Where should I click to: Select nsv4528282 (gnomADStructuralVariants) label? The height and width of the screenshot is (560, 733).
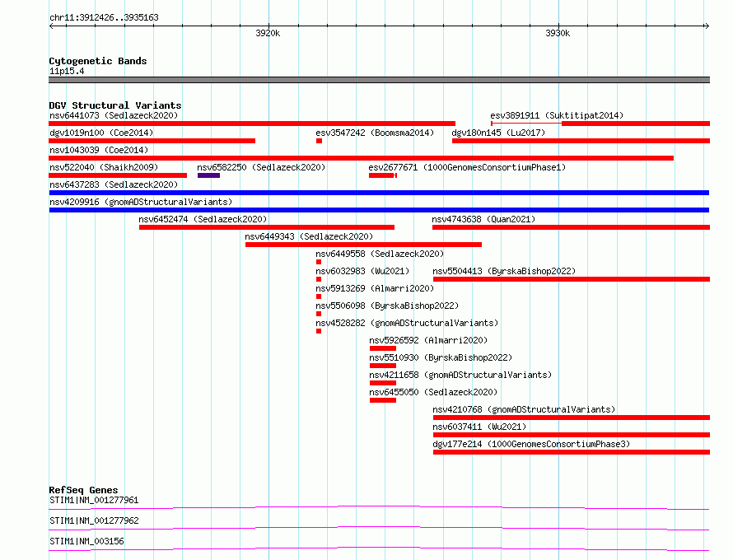(407, 323)
